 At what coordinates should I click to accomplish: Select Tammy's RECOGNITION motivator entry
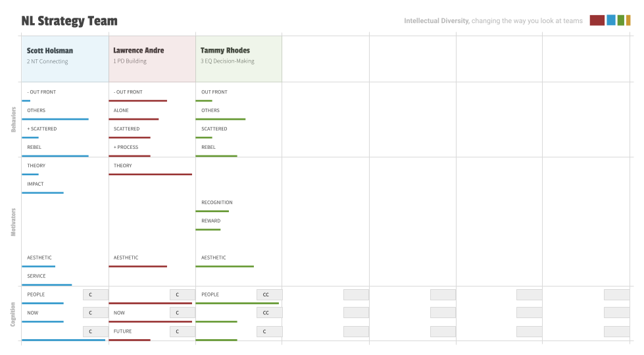[x=216, y=203]
